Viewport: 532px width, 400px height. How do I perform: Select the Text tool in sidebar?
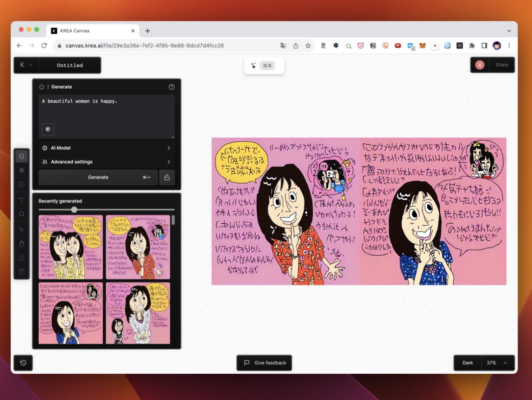[x=21, y=200]
